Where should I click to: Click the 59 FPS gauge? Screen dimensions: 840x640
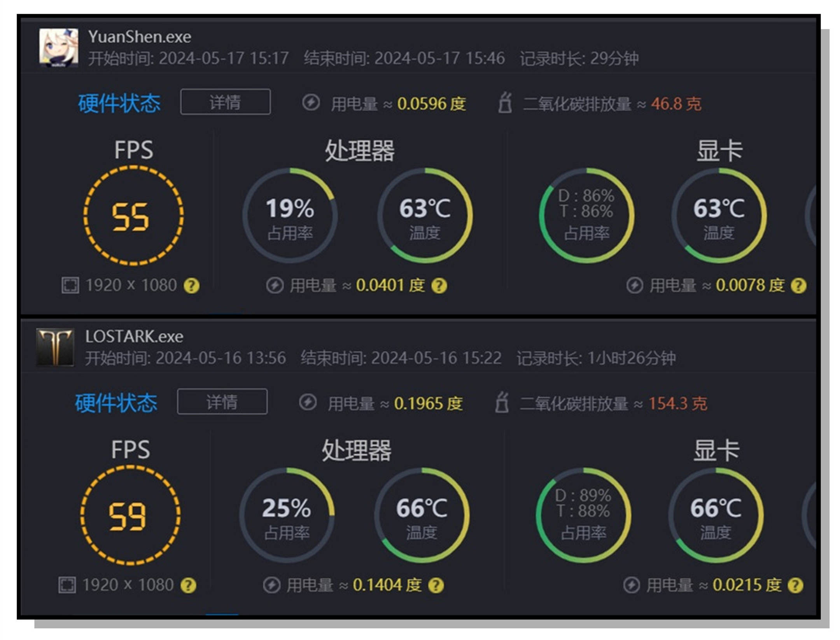tap(130, 516)
